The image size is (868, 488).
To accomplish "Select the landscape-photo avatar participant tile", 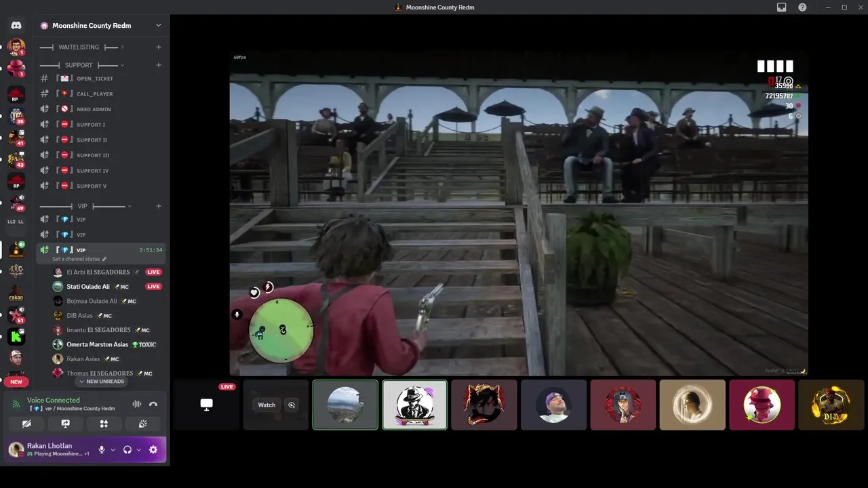I will point(345,405).
